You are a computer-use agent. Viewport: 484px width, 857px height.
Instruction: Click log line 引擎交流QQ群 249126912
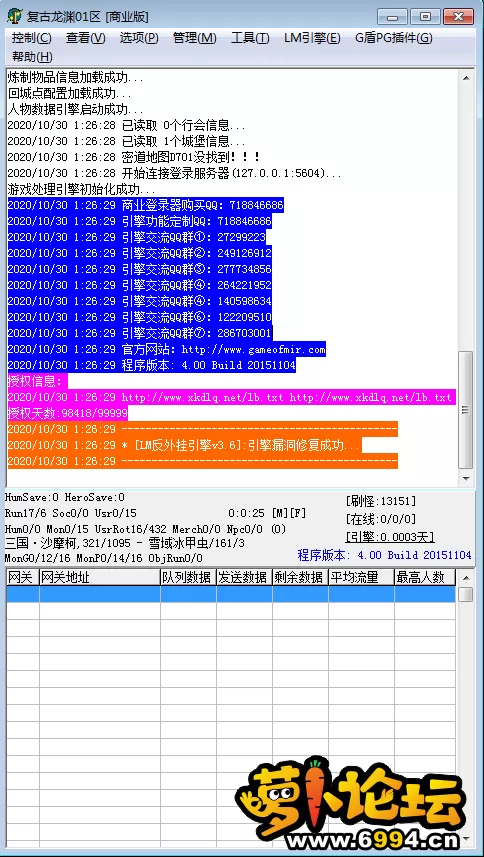(139, 254)
